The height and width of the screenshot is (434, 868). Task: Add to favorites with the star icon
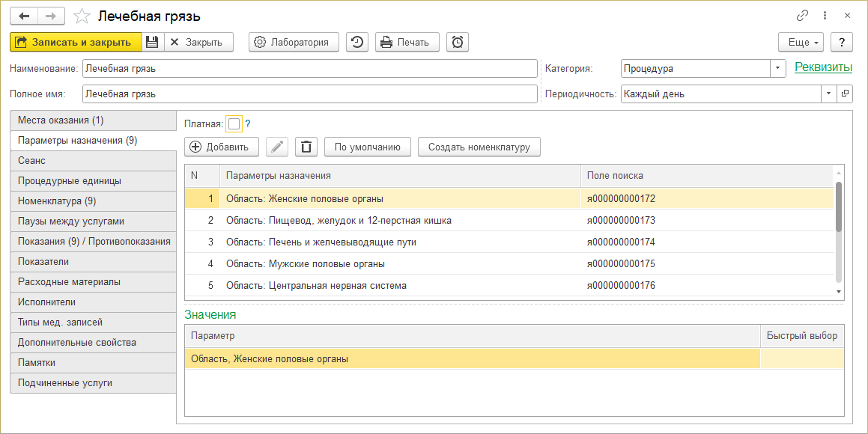[x=83, y=16]
